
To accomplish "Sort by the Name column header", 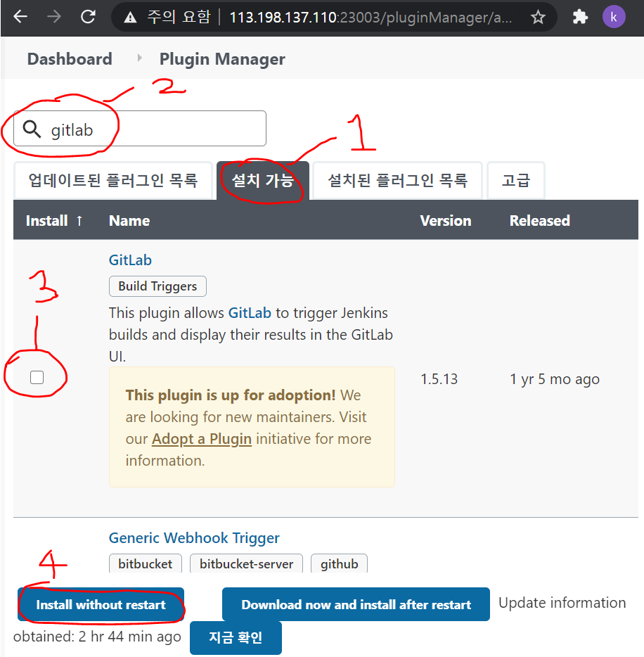I will tap(129, 220).
